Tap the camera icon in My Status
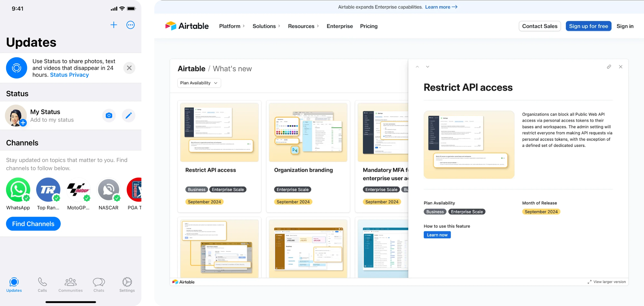 pyautogui.click(x=109, y=115)
